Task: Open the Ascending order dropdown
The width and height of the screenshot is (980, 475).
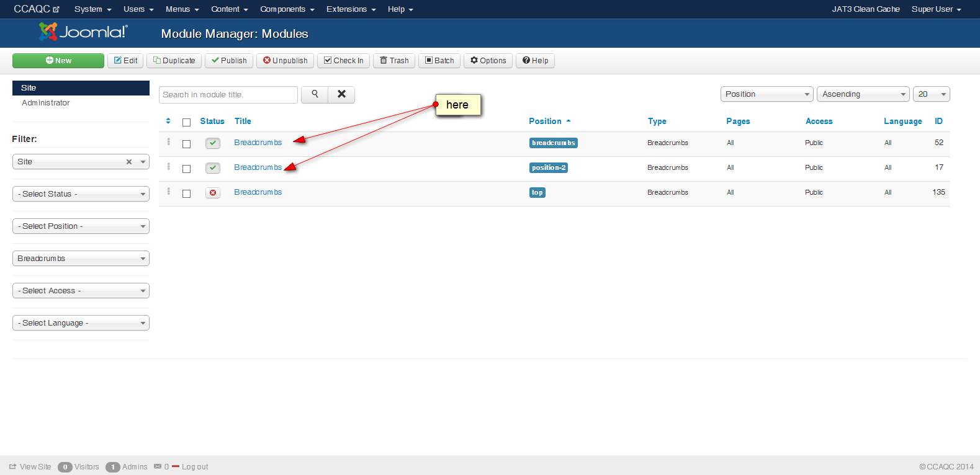Action: tap(863, 94)
